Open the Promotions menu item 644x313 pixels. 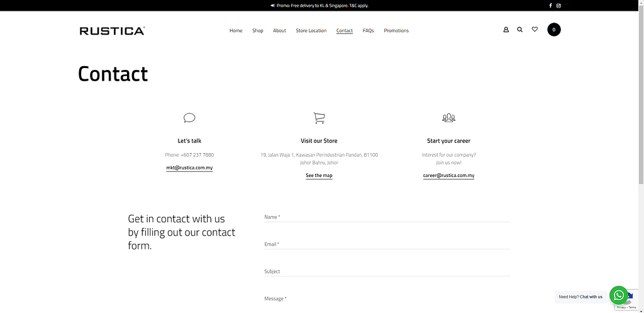(396, 31)
